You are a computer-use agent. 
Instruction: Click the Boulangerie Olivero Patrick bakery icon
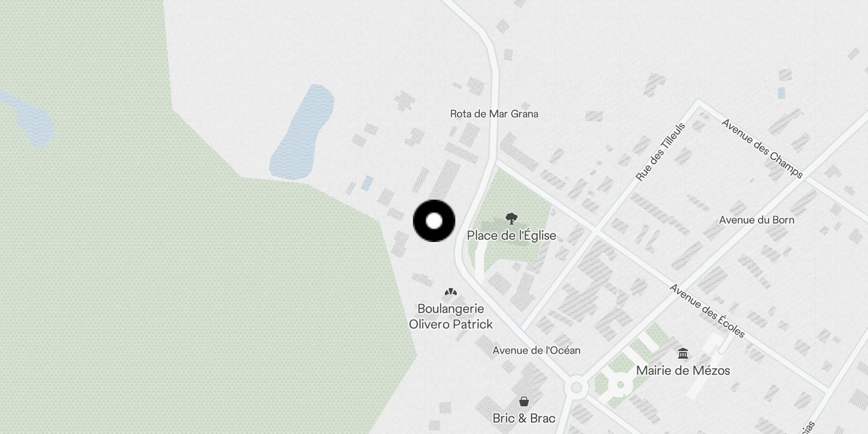[450, 292]
